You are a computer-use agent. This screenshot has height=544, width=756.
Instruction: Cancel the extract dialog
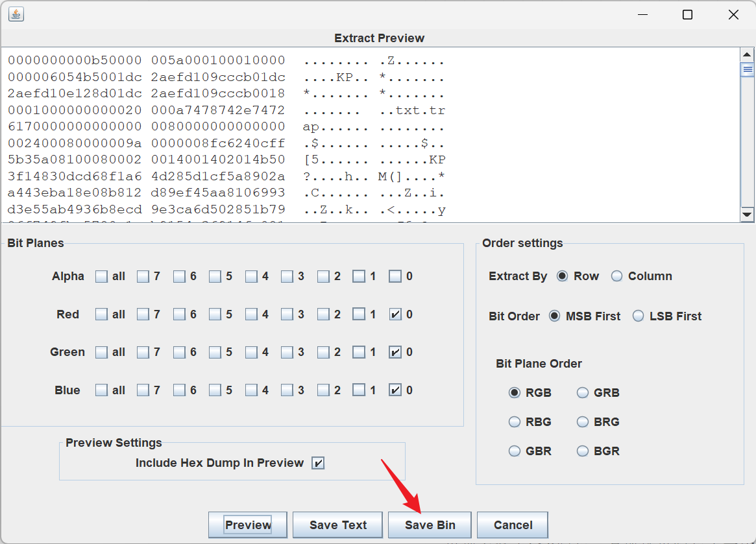[x=513, y=525]
